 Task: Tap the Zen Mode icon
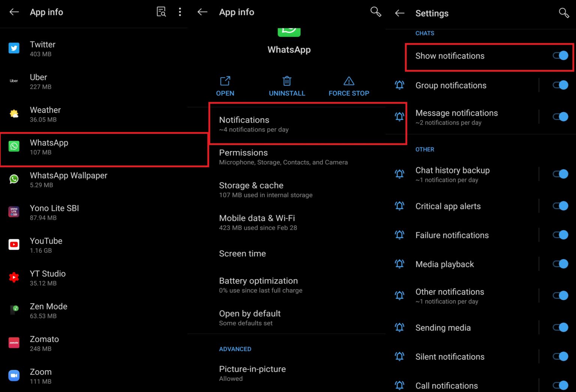click(x=14, y=310)
